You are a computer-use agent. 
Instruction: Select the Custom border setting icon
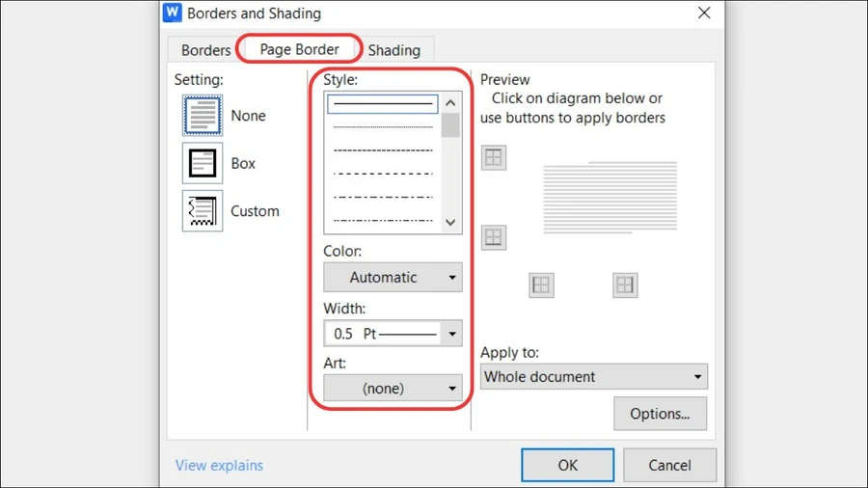[x=203, y=211]
